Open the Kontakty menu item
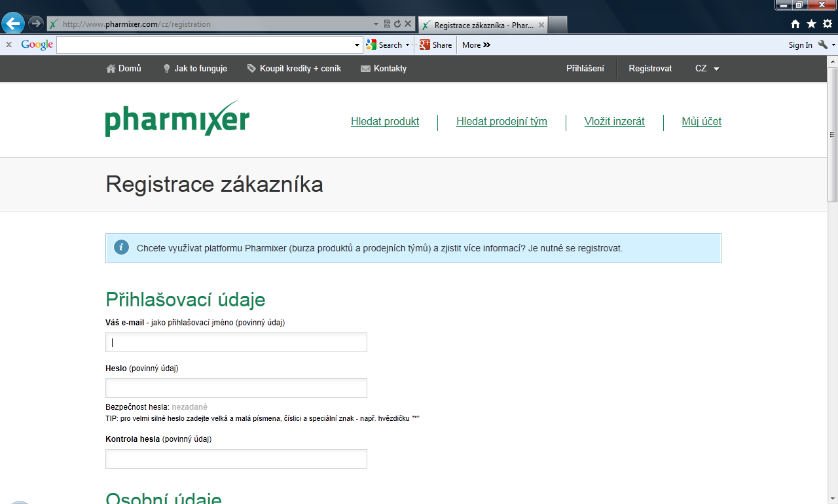 (384, 68)
